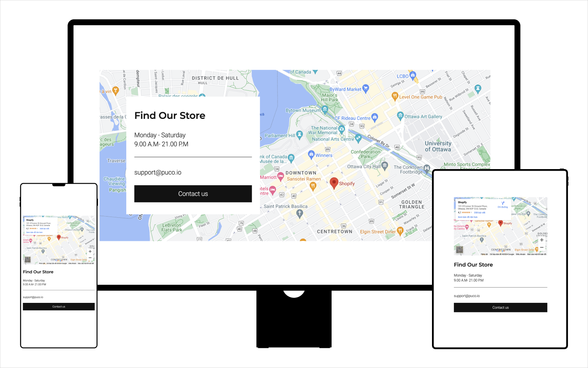Open 'Xem bản đồ lớn hơn' link on tablet
Viewport: 588px width, 368px height.
[x=468, y=217]
